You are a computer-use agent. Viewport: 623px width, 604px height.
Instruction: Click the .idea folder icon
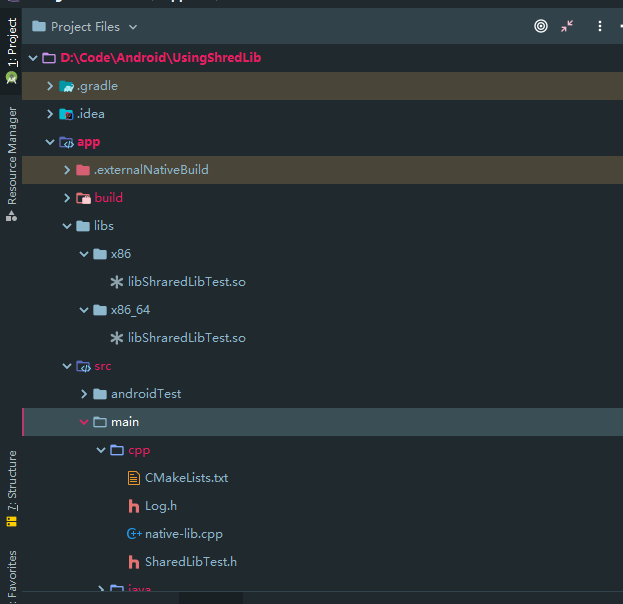coord(66,114)
